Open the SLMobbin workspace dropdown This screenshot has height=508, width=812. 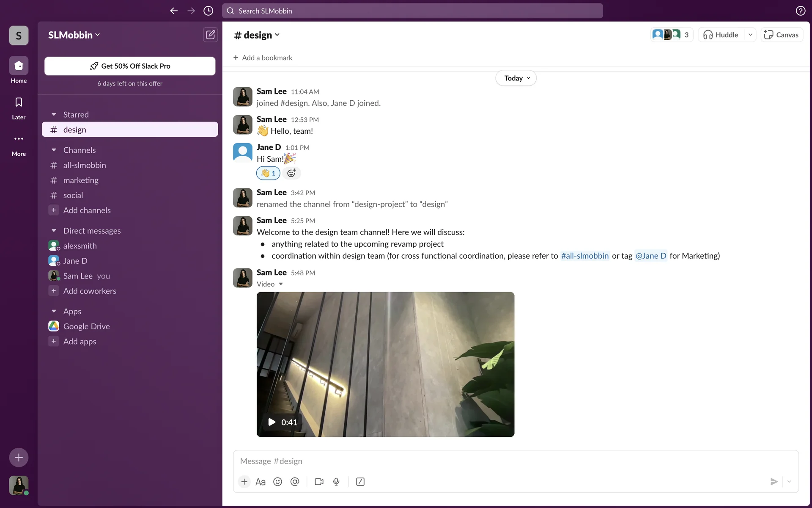pyautogui.click(x=74, y=35)
